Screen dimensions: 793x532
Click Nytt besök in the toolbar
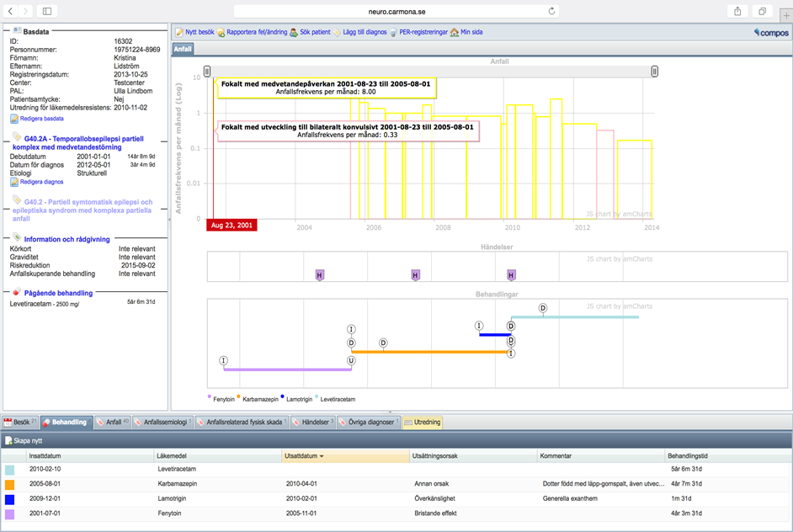tap(194, 32)
